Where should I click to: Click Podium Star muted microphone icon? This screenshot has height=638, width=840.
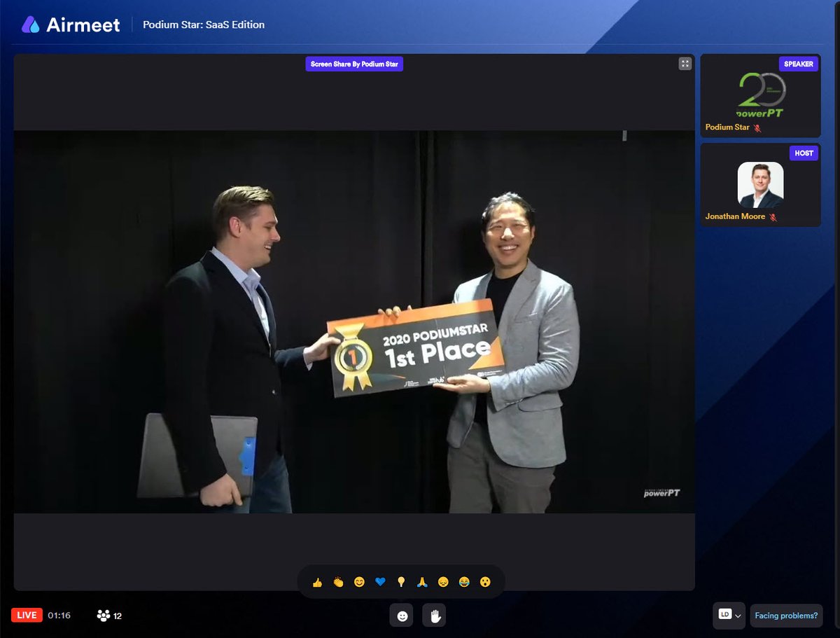pyautogui.click(x=757, y=128)
